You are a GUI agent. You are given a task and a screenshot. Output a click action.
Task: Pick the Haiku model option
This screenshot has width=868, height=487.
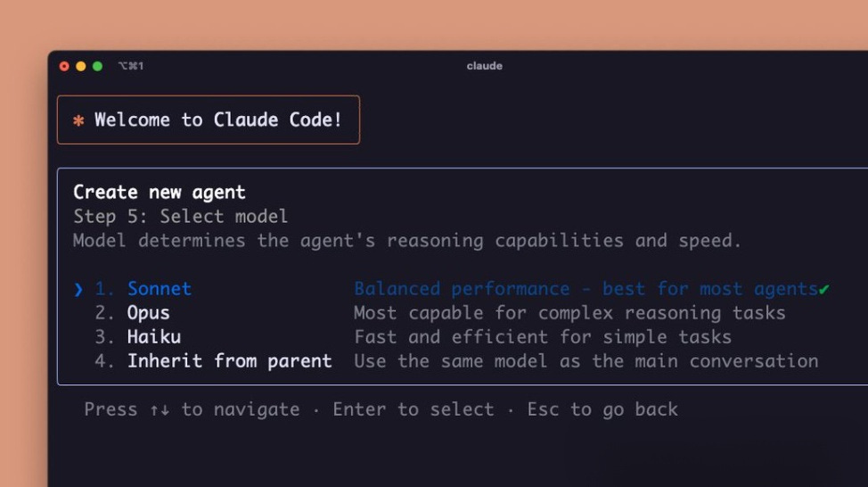point(154,337)
